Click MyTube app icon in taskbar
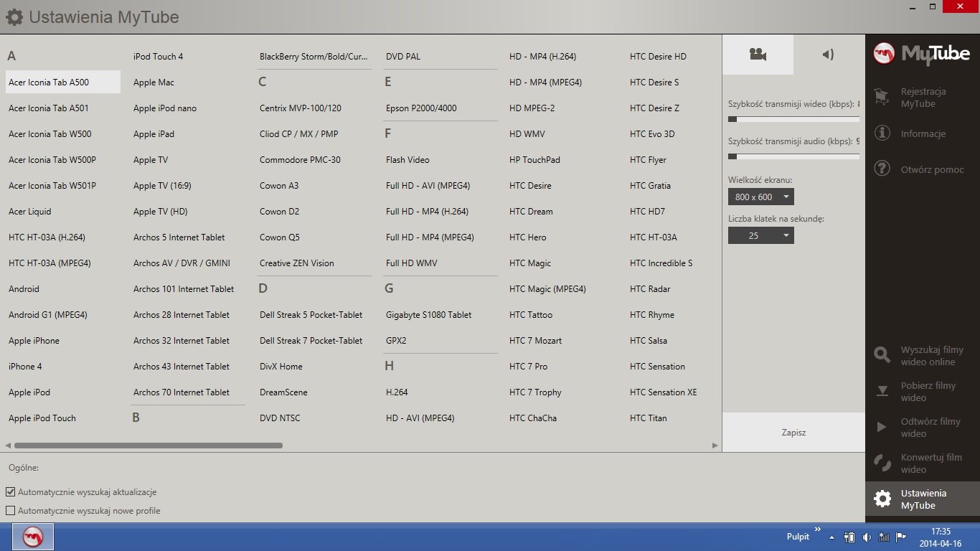Screen dimensions: 980x551 pyautogui.click(x=33, y=537)
